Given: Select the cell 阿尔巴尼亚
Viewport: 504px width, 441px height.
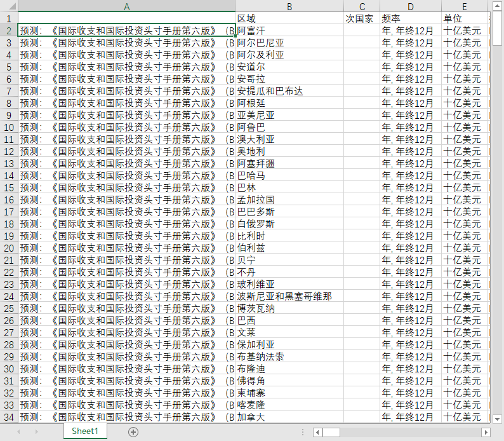Looking at the screenshot, I should (x=289, y=43).
